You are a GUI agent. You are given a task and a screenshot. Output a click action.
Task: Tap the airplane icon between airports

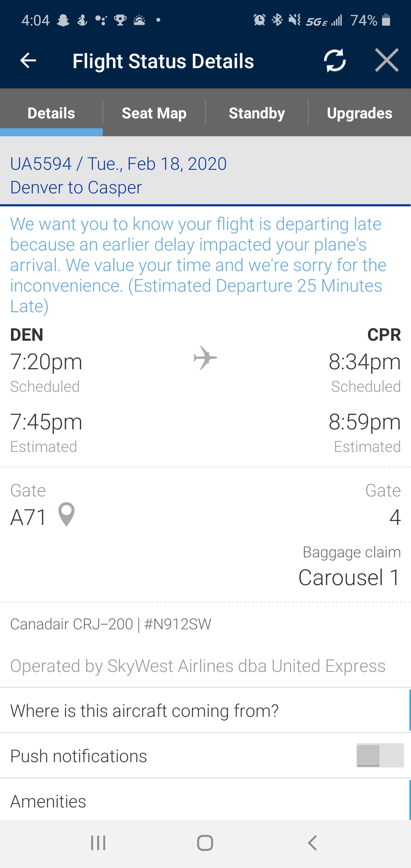[x=205, y=358]
